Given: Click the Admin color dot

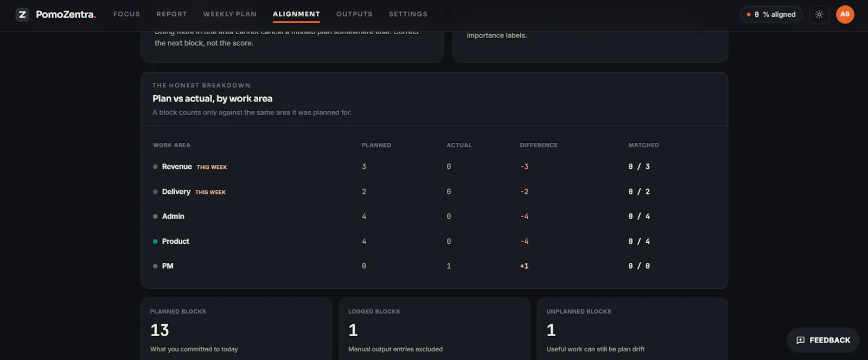Looking at the screenshot, I should [x=155, y=217].
